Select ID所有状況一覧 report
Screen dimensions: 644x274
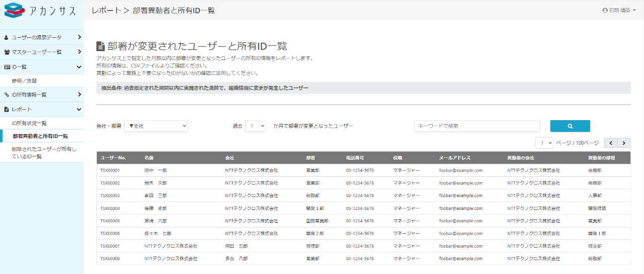pyautogui.click(x=29, y=123)
